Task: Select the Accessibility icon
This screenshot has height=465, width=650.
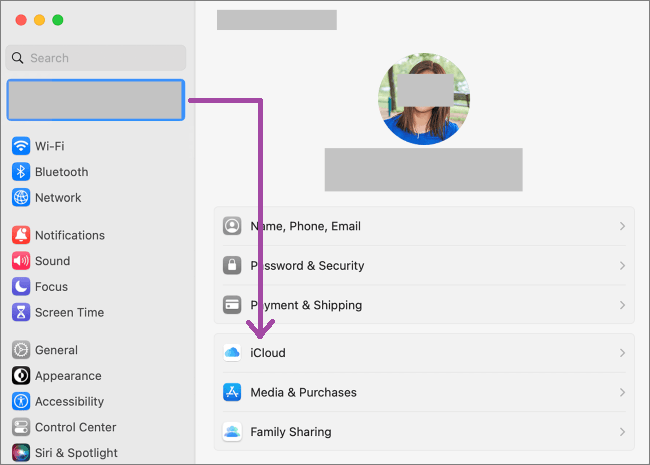Action: [x=21, y=401]
